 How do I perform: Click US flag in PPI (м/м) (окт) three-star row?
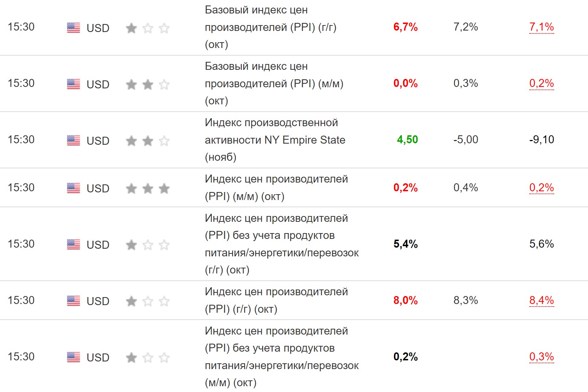74,188
